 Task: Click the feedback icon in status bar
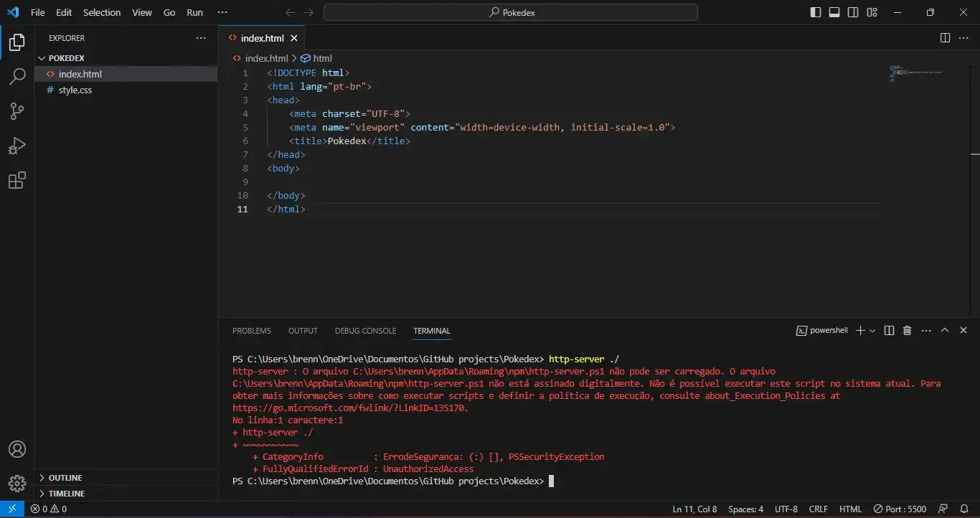click(x=944, y=509)
